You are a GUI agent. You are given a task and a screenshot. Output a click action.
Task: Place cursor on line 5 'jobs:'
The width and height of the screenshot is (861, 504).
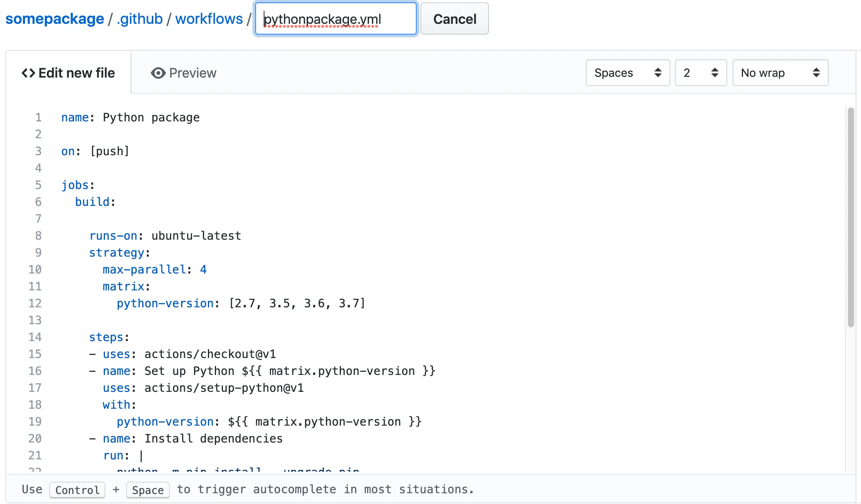tap(78, 185)
